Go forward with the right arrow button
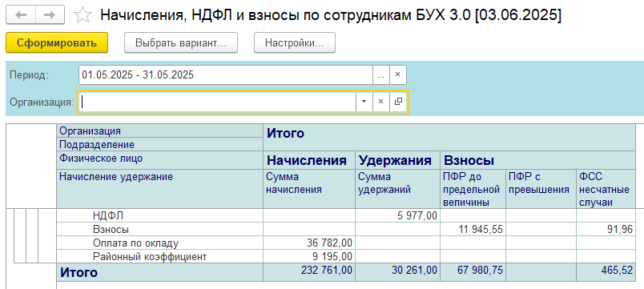This screenshot has height=289, width=644. pyautogui.click(x=50, y=15)
